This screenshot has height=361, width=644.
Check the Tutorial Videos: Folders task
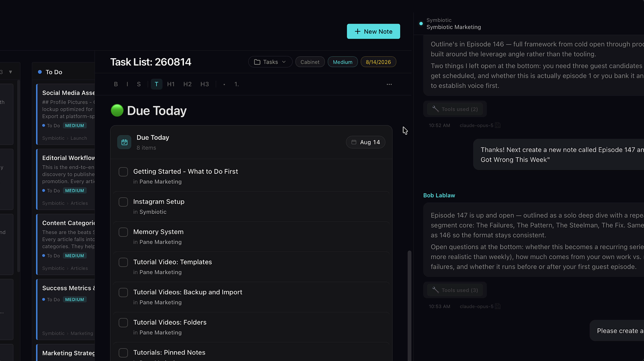(x=123, y=323)
